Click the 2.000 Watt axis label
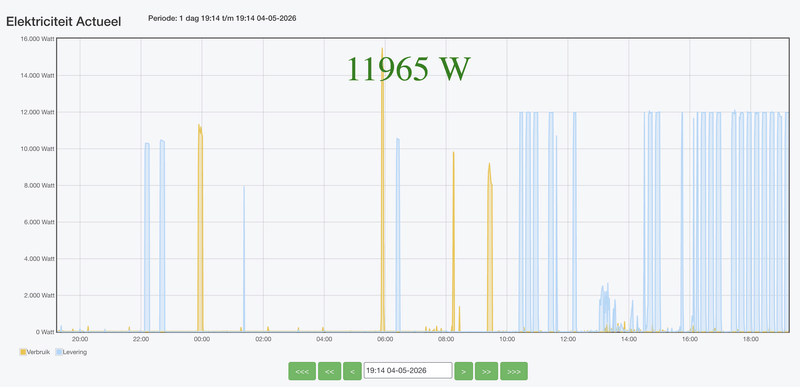800x387 pixels. (39, 296)
